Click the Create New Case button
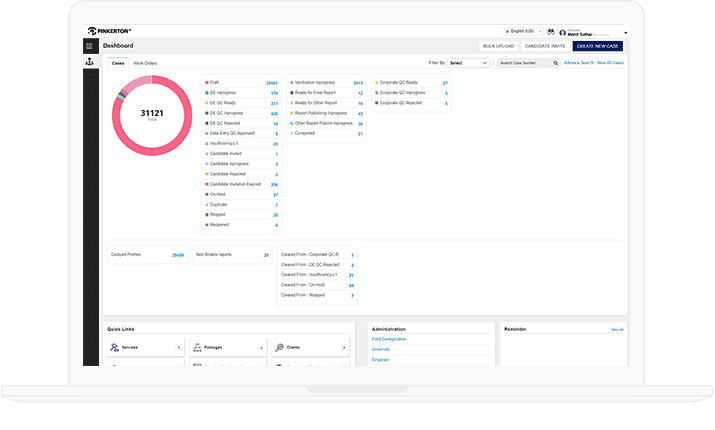 [x=598, y=46]
